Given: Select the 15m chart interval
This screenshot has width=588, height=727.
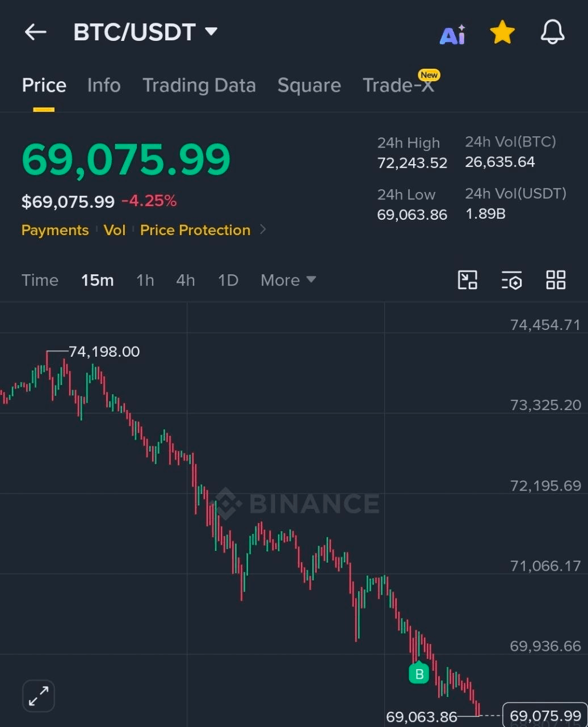Looking at the screenshot, I should coord(98,280).
